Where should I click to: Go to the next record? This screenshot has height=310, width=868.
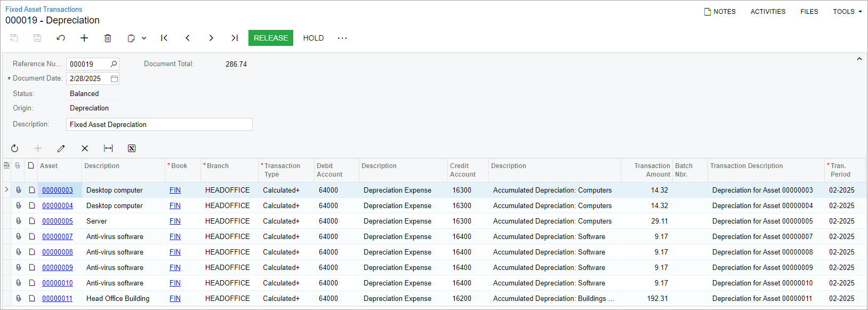pyautogui.click(x=211, y=38)
